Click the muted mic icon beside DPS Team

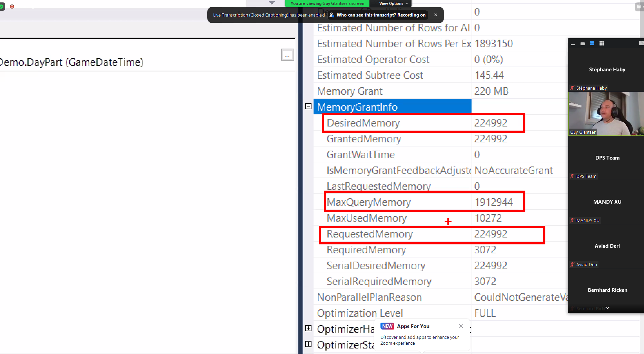point(573,176)
